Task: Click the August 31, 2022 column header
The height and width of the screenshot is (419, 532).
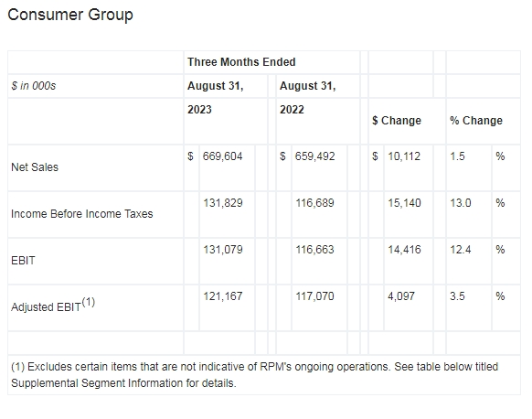Action: coord(307,98)
